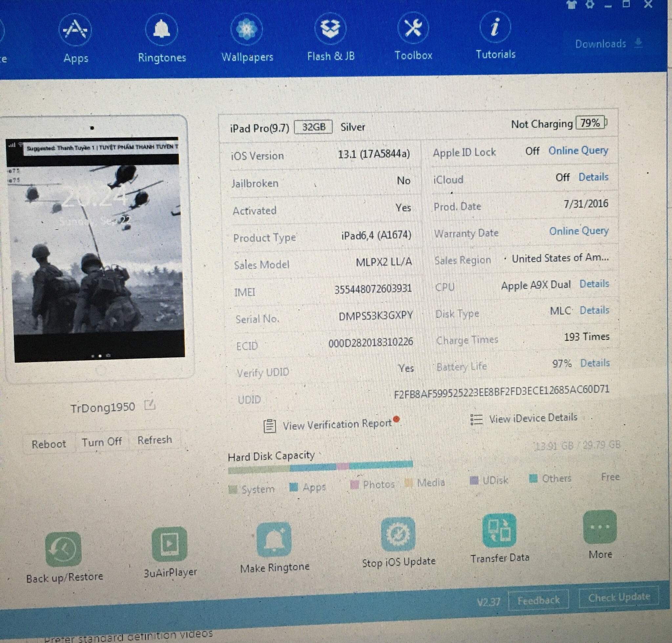Open the Transfer Data tool
The image size is (672, 643).
[499, 530]
